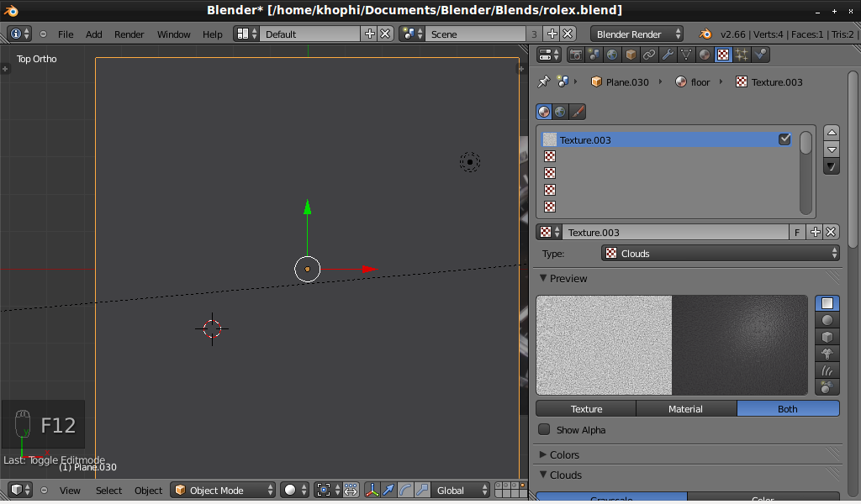This screenshot has height=504, width=861.
Task: Expand the collapsed Colors panel
Action: pyautogui.click(x=564, y=454)
